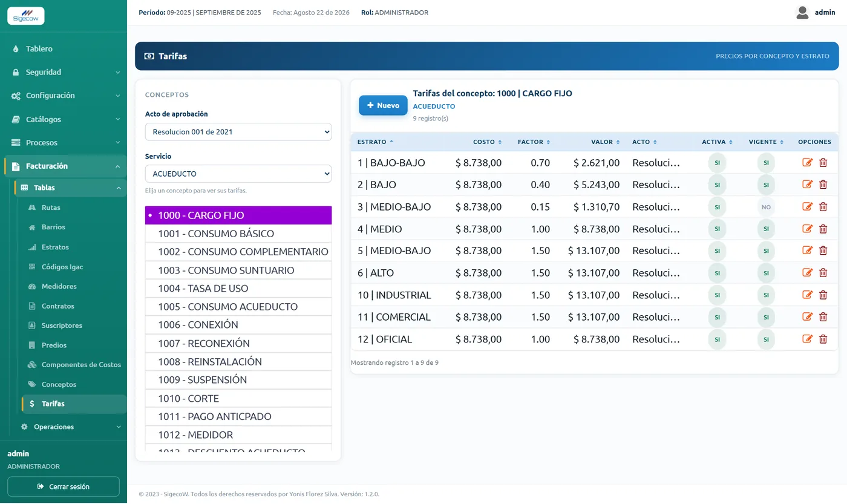
Task: Edit the 4 | MEDIO tariff row
Action: (x=807, y=229)
